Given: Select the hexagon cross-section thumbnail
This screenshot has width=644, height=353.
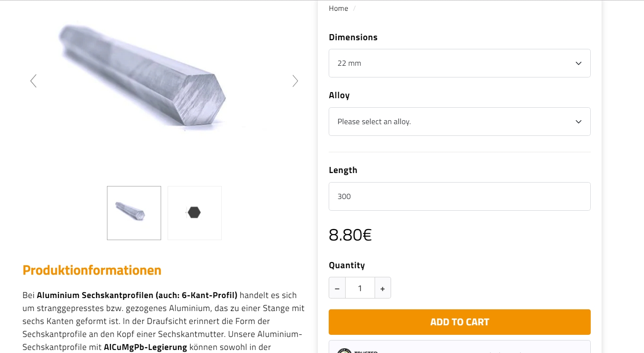Looking at the screenshot, I should tap(194, 213).
